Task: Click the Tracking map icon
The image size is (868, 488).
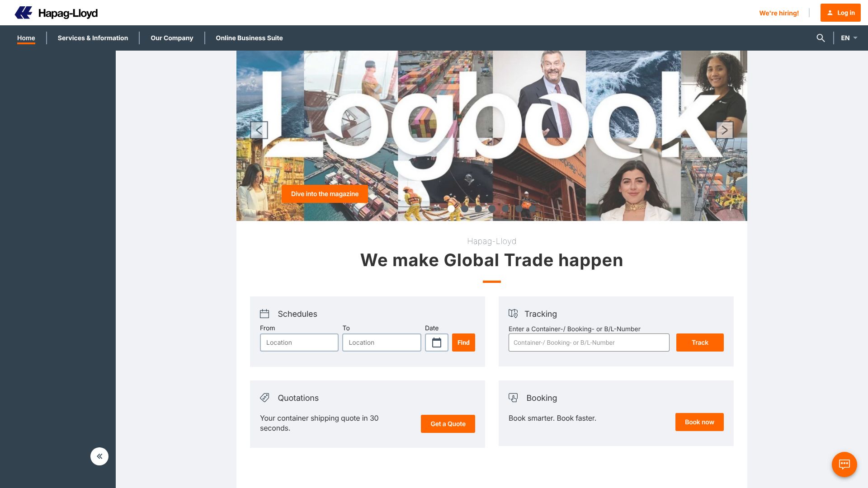Action: pyautogui.click(x=513, y=314)
